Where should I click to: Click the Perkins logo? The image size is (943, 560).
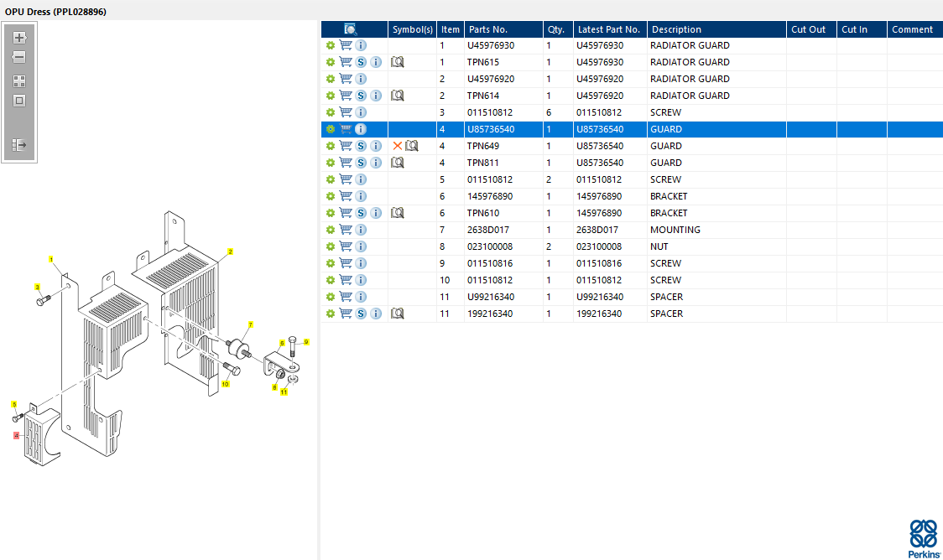click(x=924, y=539)
